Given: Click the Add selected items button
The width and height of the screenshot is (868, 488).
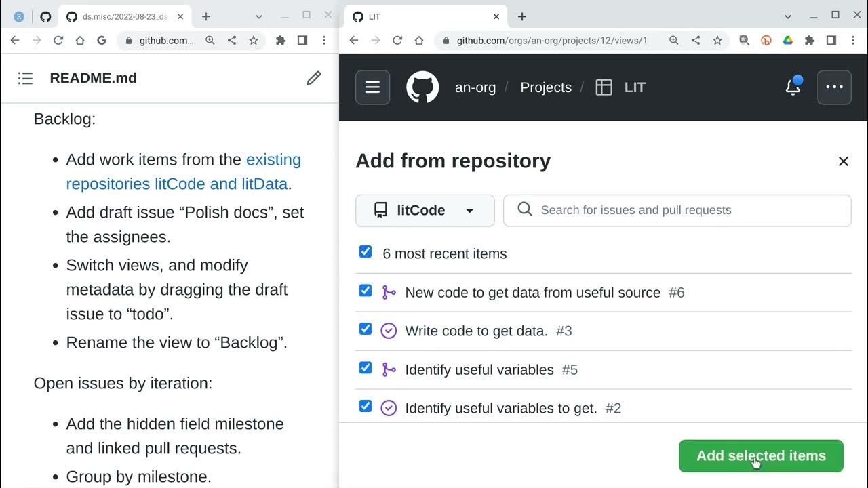Looking at the screenshot, I should click(761, 455).
